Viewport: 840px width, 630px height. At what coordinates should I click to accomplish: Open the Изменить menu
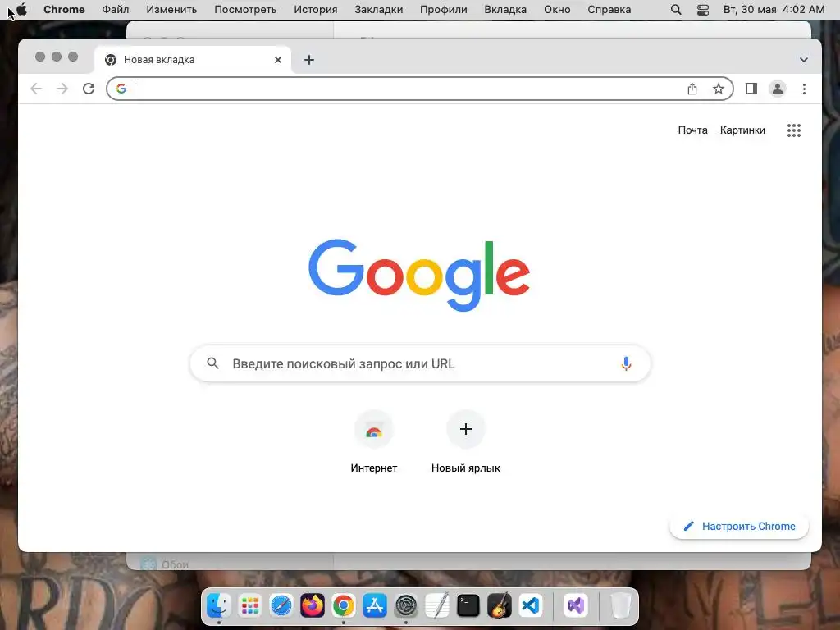pyautogui.click(x=171, y=10)
